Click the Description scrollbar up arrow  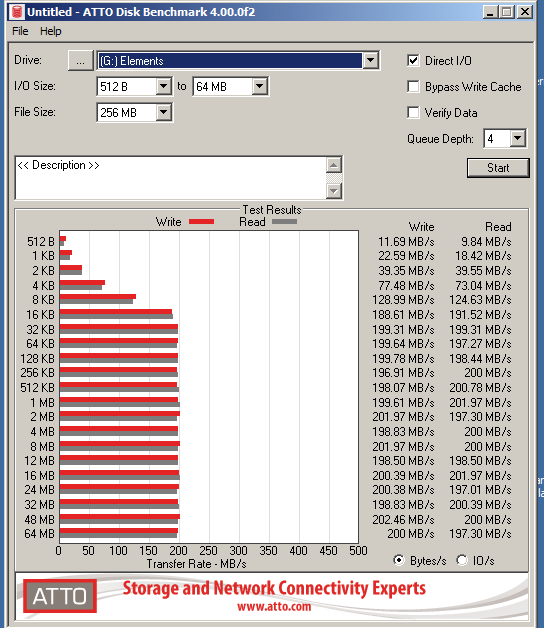(x=334, y=165)
